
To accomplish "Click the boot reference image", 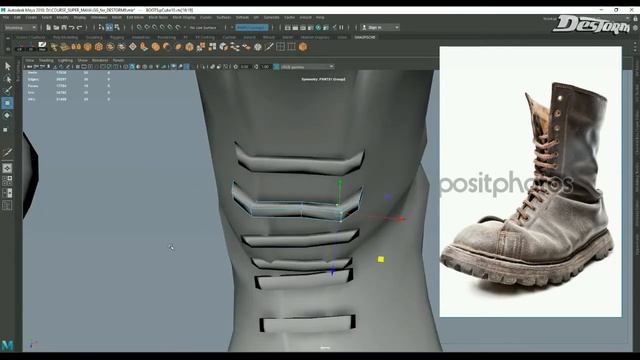I will 530,182.
